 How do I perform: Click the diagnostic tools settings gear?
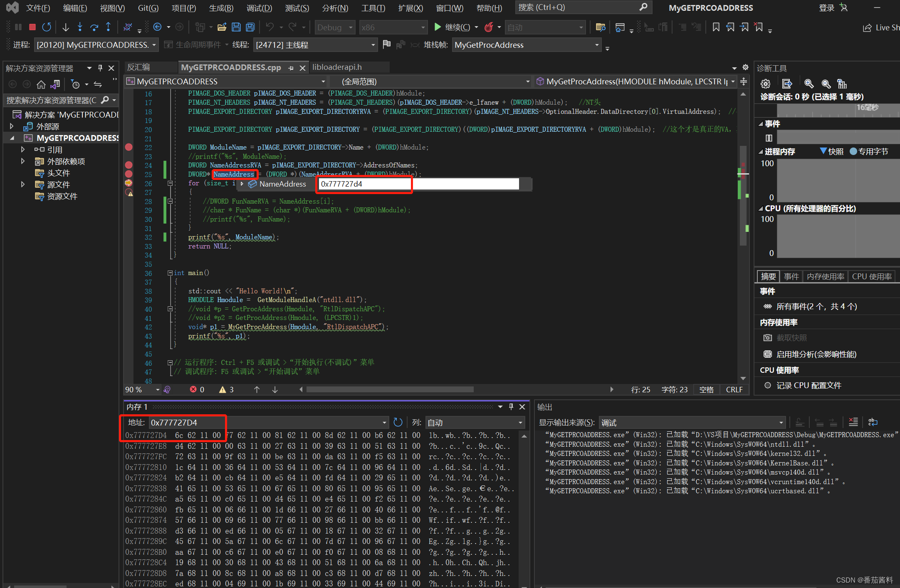765,84
